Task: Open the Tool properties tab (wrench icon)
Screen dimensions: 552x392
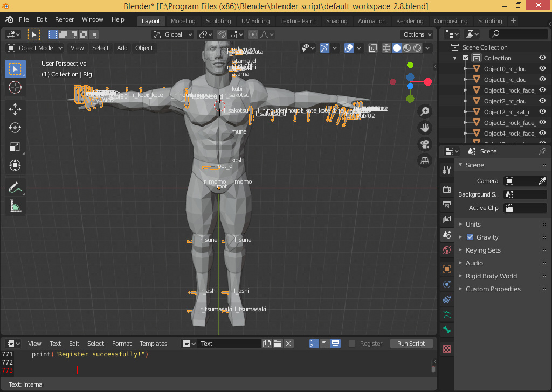Action: (447, 170)
